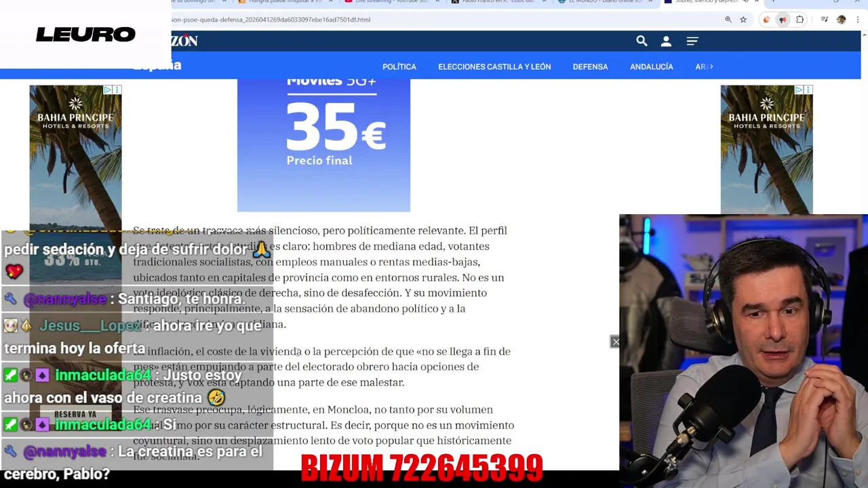The width and height of the screenshot is (868, 488).
Task: Open the ANDALUCÍA section
Action: click(x=651, y=66)
